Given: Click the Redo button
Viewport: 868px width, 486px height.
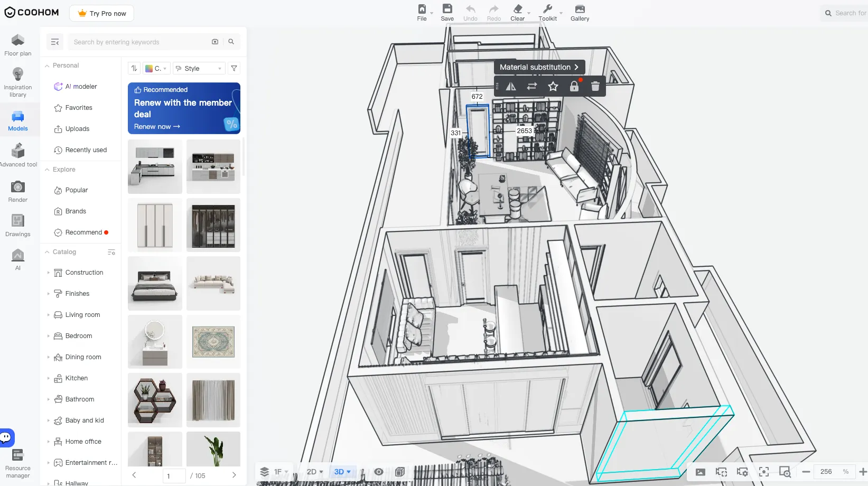Looking at the screenshot, I should pos(494,13).
